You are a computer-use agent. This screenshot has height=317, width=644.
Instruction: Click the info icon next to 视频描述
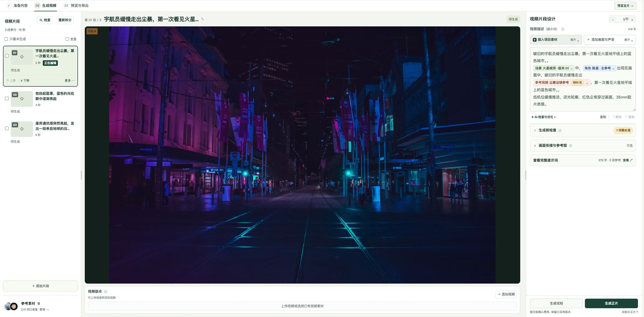pyautogui.click(x=563, y=29)
